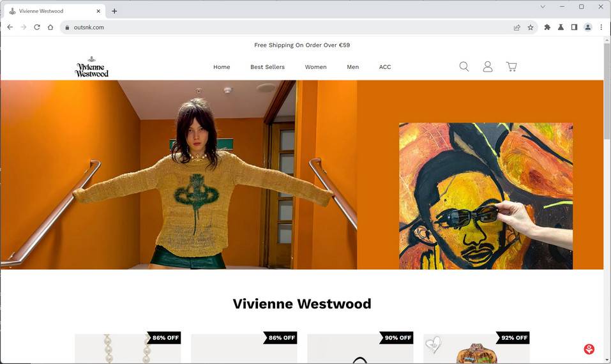Open the 90% OFF product card

click(x=360, y=349)
